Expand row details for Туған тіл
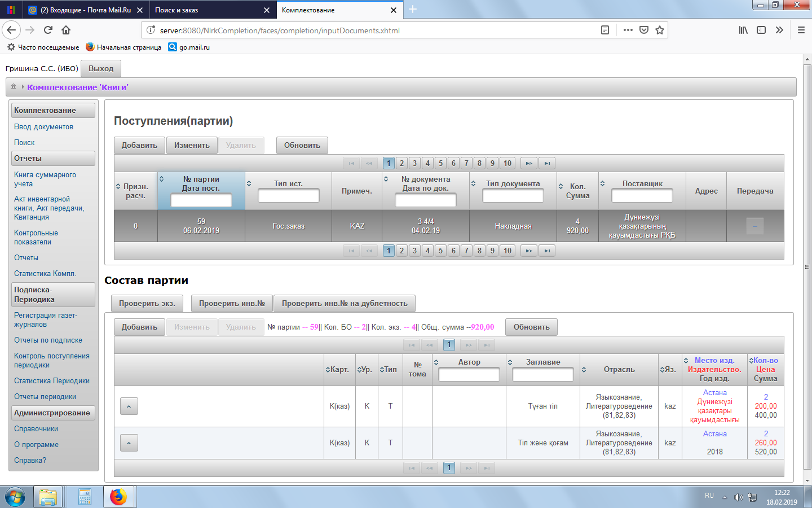The height and width of the screenshot is (508, 812). [x=129, y=406]
